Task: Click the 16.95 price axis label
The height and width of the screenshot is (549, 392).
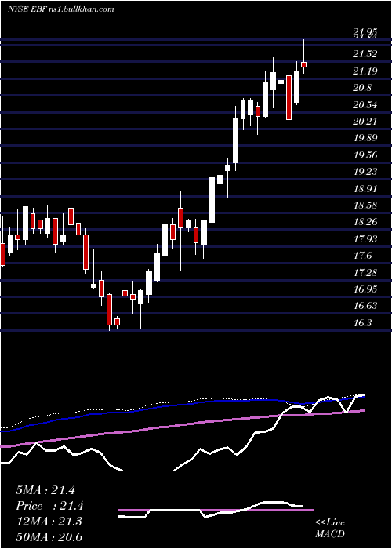Action: [365, 289]
